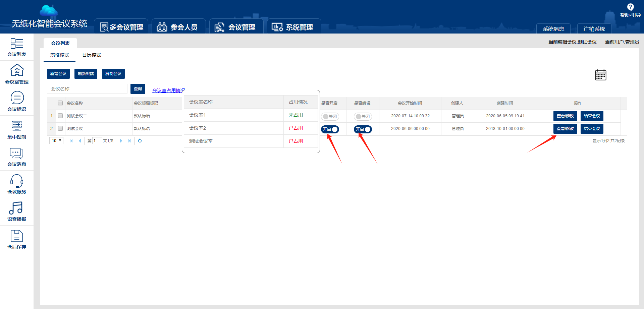Check the box for 测试会议 row 2
Viewport: 644px width, 309px height.
coord(60,129)
